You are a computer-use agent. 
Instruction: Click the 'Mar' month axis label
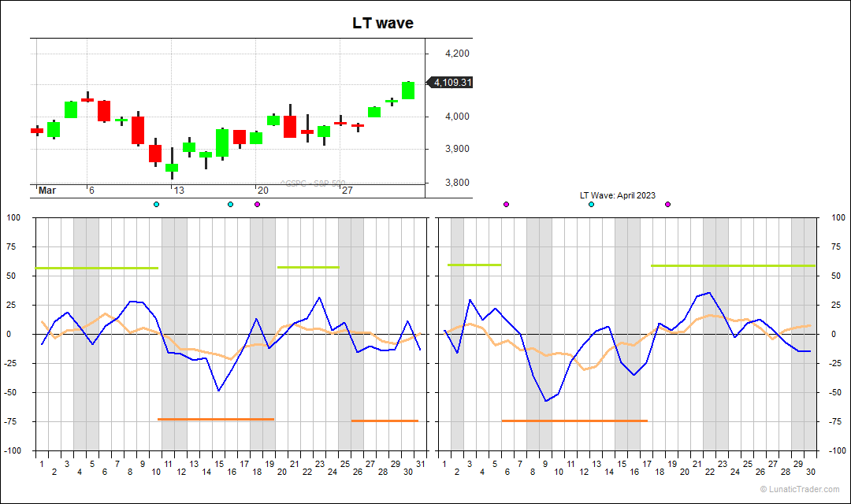[47, 191]
